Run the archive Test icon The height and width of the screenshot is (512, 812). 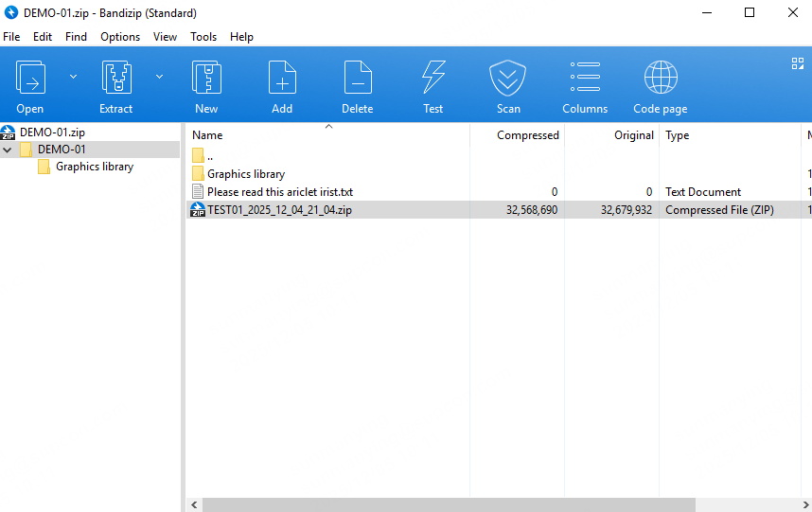[432, 78]
